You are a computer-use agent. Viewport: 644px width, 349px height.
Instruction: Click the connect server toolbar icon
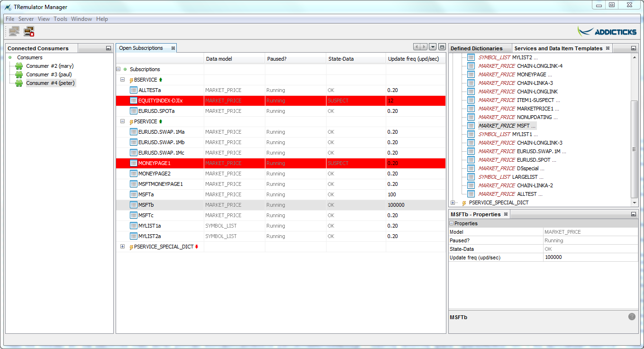coord(14,32)
